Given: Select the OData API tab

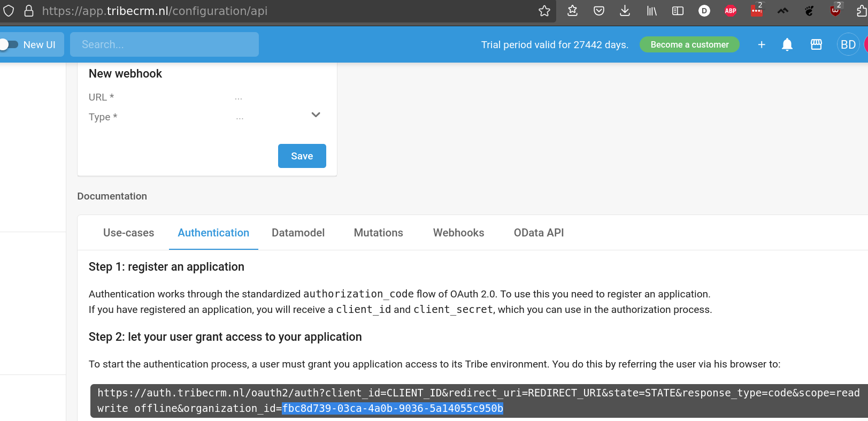Looking at the screenshot, I should pos(539,233).
